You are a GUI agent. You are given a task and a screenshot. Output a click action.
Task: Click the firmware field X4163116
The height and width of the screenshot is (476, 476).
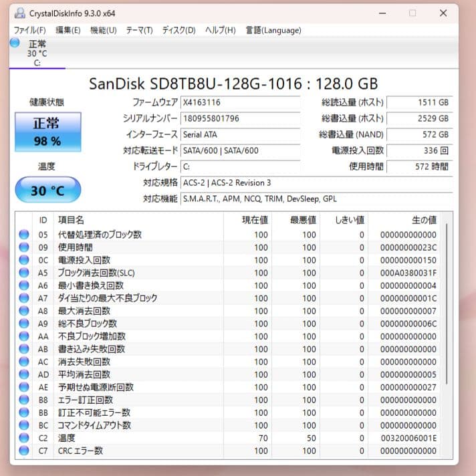tap(241, 102)
